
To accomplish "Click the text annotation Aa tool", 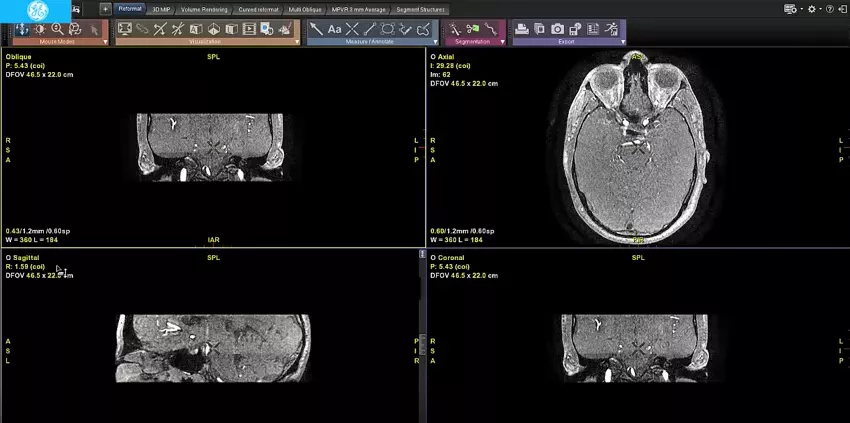I will pyautogui.click(x=334, y=29).
